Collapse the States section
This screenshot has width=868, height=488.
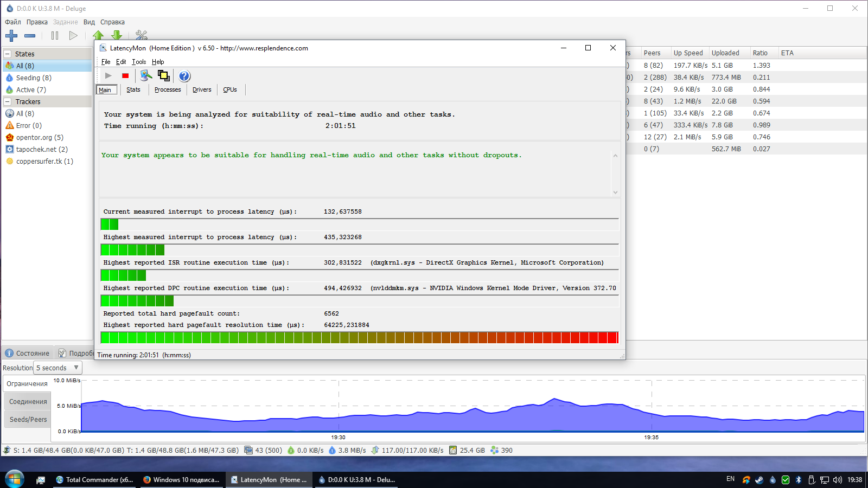(8, 54)
